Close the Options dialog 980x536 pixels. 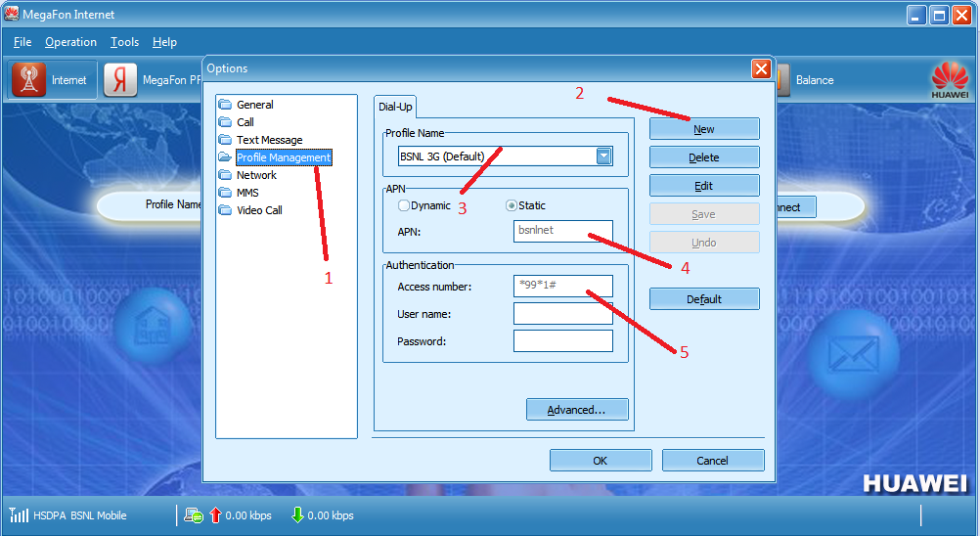(x=761, y=68)
